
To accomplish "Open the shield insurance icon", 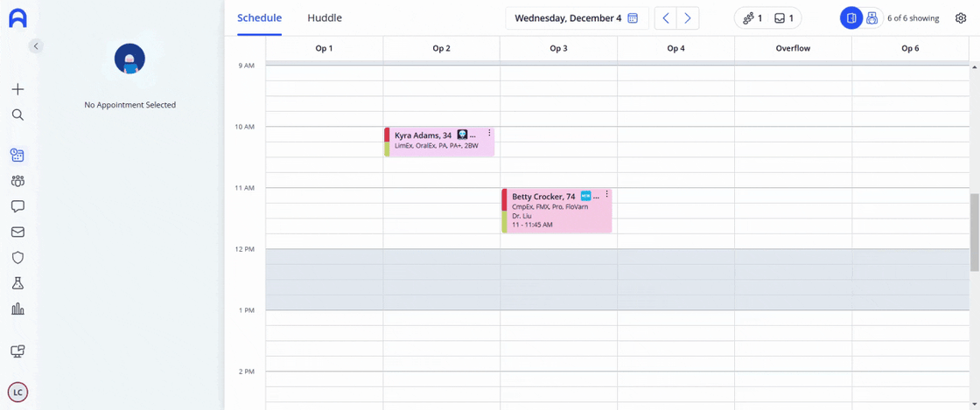I will click(x=18, y=257).
